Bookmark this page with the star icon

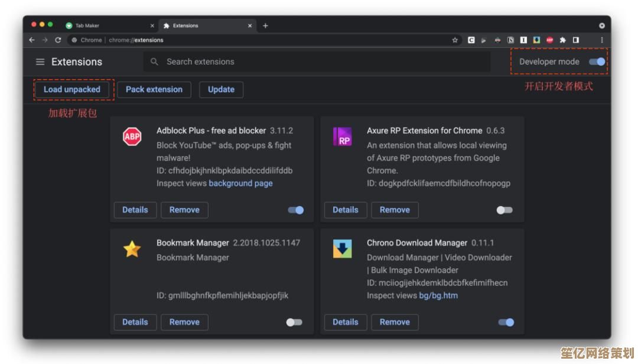(455, 40)
